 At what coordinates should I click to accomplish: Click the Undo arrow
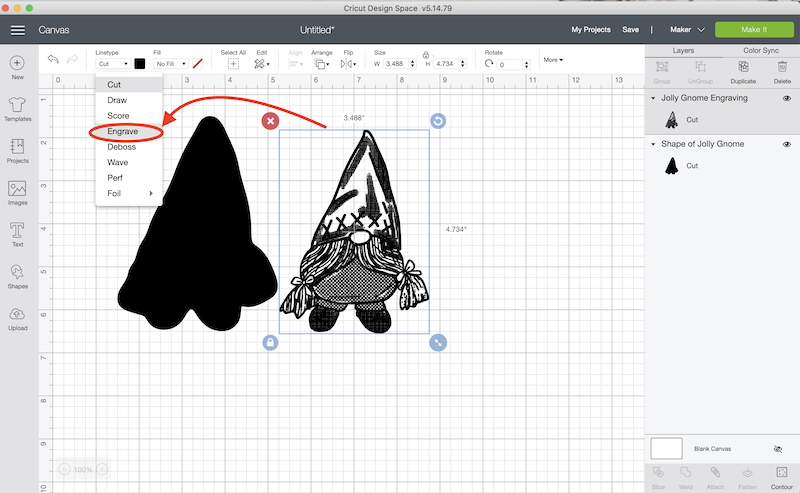(x=53, y=59)
